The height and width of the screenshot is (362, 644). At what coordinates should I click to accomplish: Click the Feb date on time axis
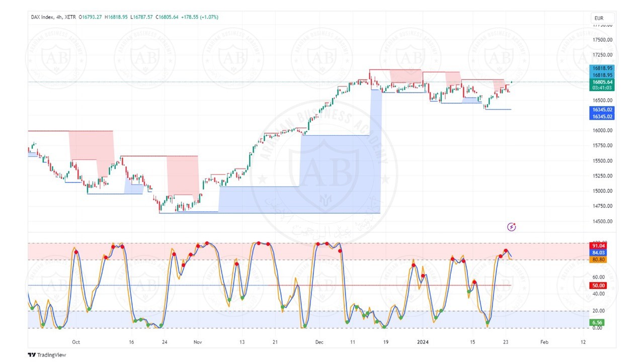(544, 342)
